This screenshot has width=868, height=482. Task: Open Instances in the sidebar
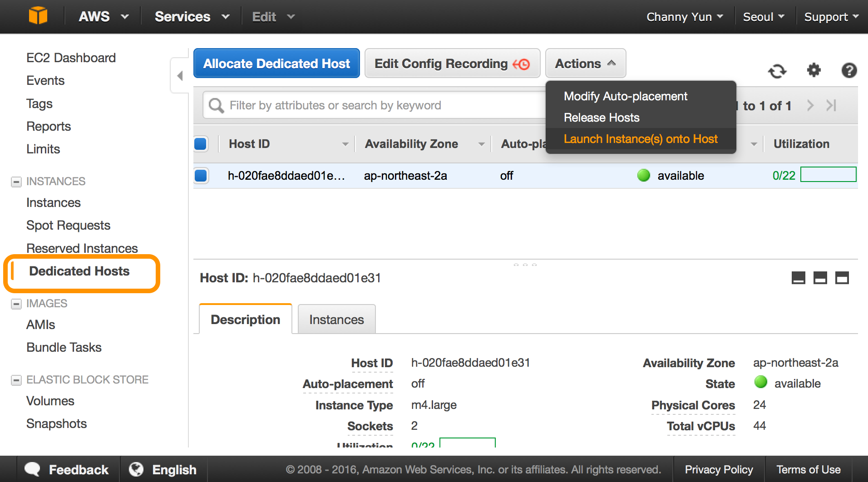(x=54, y=203)
